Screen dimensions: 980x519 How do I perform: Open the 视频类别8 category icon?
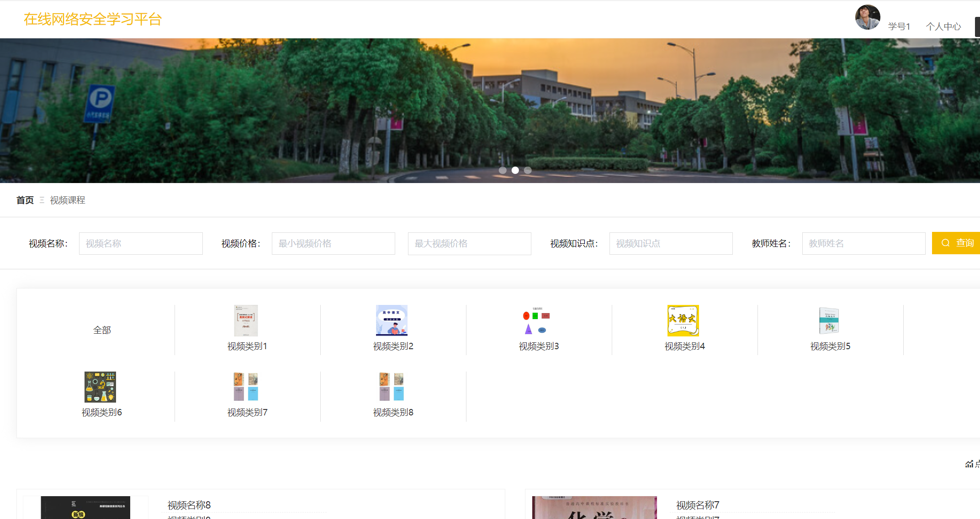[392, 387]
